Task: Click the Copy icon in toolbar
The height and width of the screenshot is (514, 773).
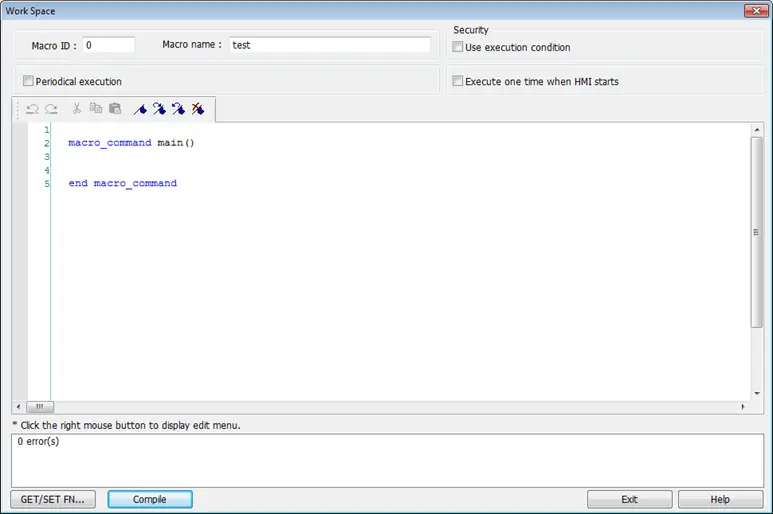Action: [96, 108]
